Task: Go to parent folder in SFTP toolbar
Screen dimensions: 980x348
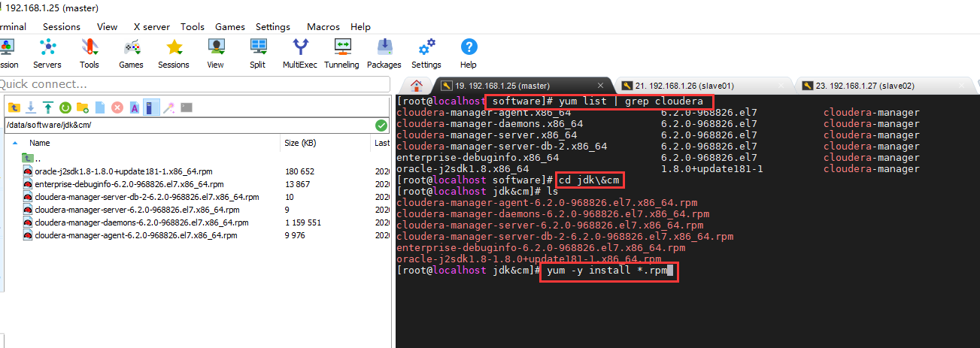Action: (14, 107)
